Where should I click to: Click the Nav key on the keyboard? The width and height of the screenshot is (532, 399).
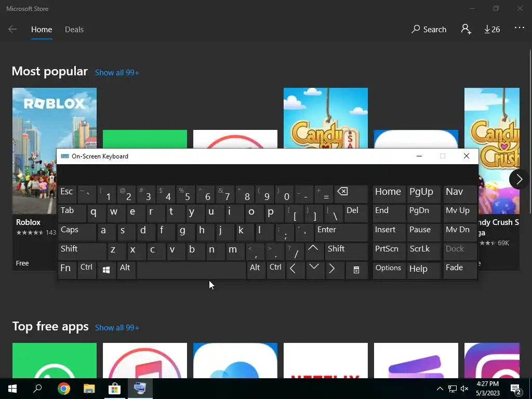click(x=460, y=194)
